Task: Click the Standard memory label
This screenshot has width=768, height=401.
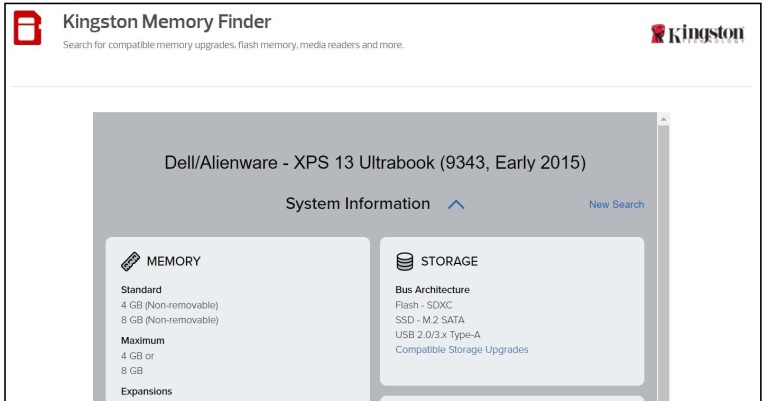Action: 141,290
